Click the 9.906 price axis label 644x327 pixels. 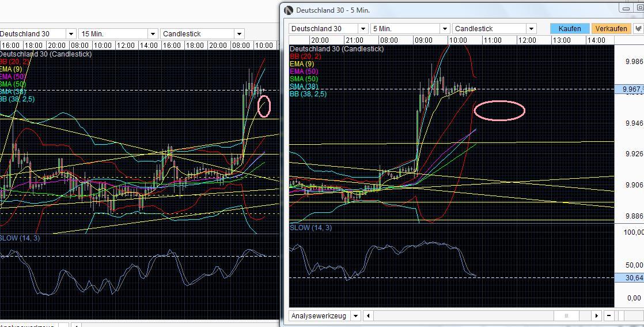[634, 185]
